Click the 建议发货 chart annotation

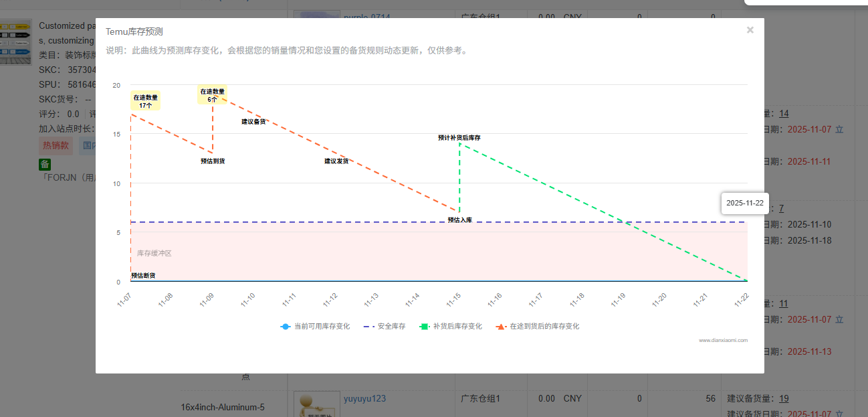tap(336, 161)
